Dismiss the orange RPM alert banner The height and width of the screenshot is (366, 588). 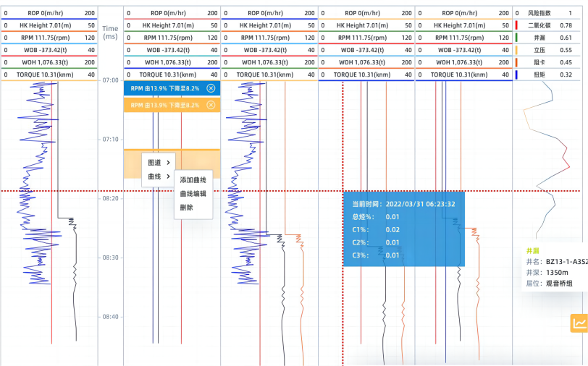tap(211, 105)
